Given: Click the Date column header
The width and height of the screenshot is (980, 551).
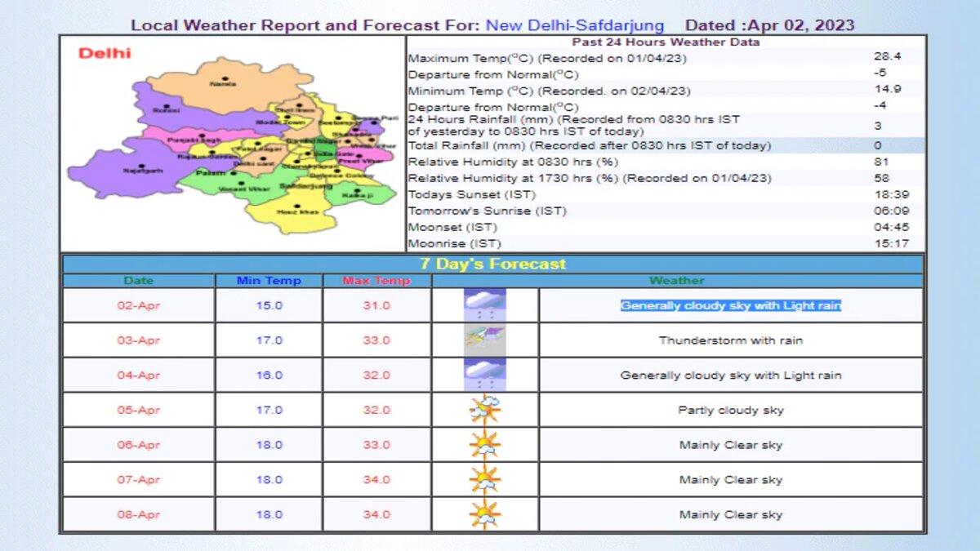Looking at the screenshot, I should (x=138, y=280).
